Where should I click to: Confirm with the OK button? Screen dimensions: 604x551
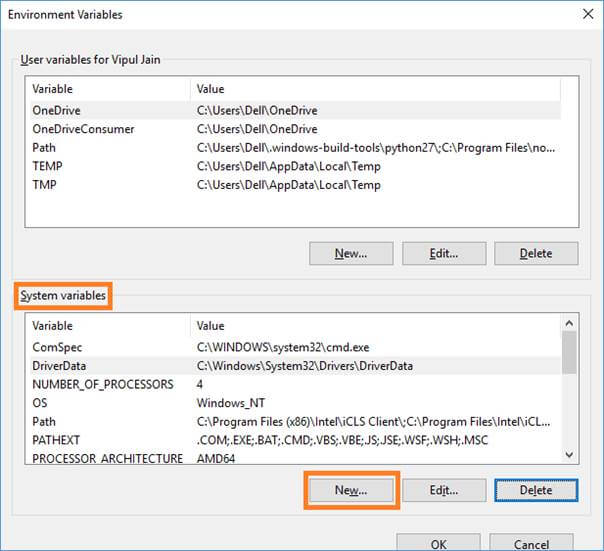coord(438,543)
